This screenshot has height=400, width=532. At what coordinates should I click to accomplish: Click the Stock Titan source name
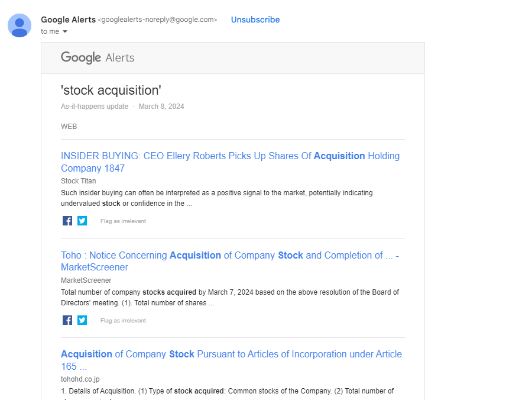click(x=79, y=180)
